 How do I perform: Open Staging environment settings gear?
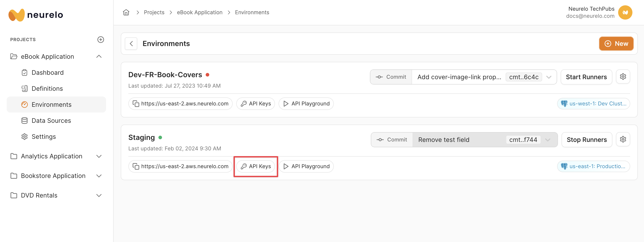[623, 139]
